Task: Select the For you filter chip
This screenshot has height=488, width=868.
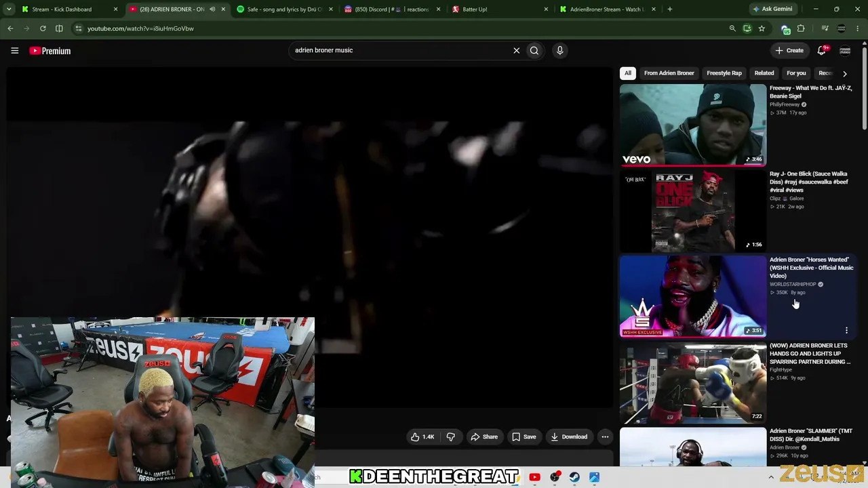Action: click(x=796, y=73)
